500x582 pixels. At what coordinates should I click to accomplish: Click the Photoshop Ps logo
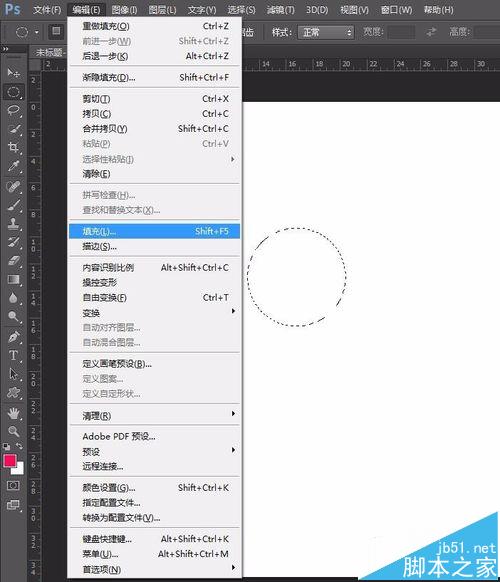[x=12, y=9]
